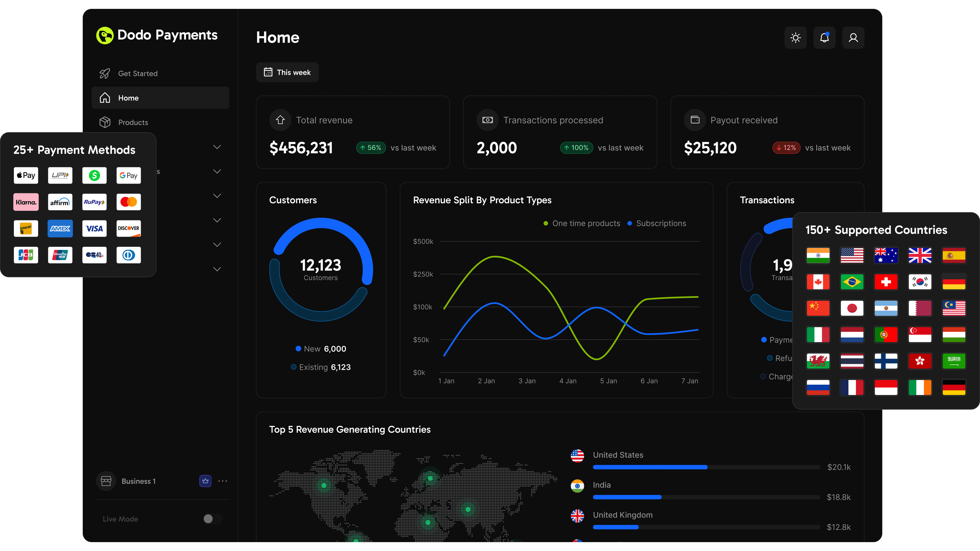Open the This week date range dropdown

(x=287, y=72)
